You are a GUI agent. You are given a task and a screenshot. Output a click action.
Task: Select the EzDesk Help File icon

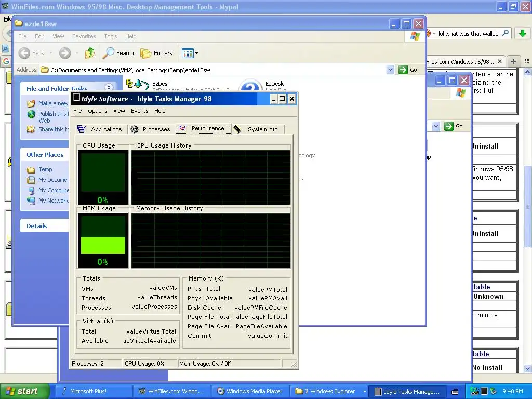[x=250, y=86]
